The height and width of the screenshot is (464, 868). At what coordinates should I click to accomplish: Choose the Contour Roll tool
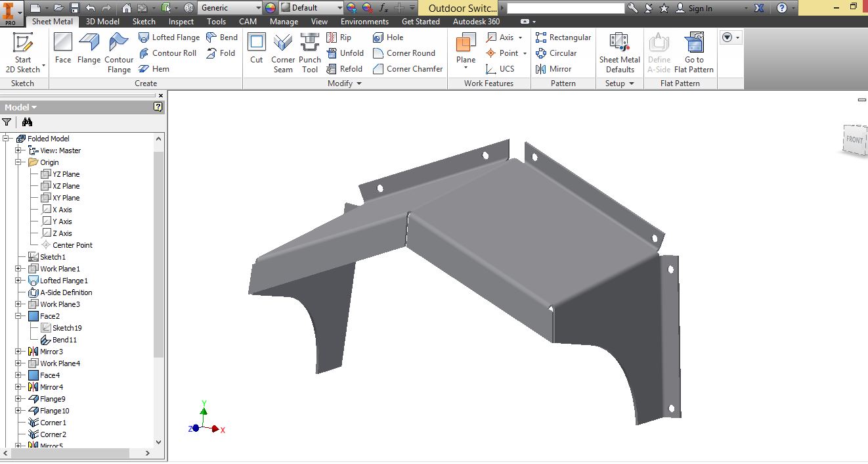coord(167,53)
